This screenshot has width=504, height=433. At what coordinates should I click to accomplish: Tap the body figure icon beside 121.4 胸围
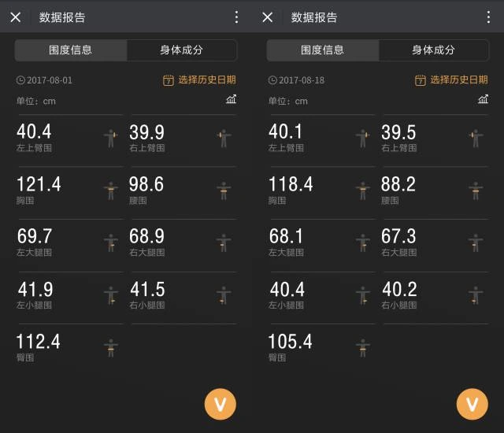click(x=111, y=190)
